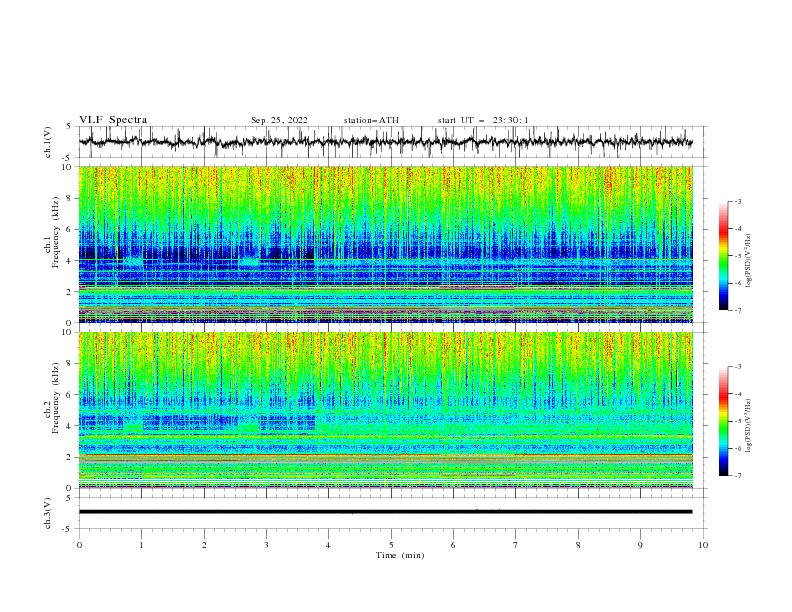Click the "ch.3(V)" waveform axis label
The image size is (792, 612).
(x=48, y=513)
